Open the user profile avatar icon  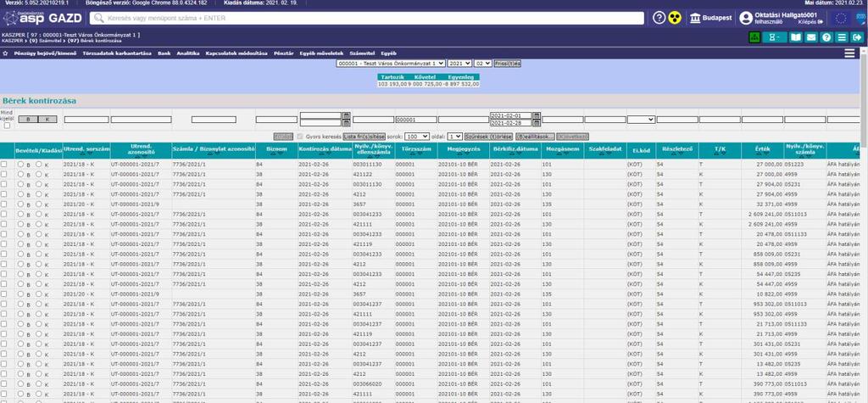[746, 18]
